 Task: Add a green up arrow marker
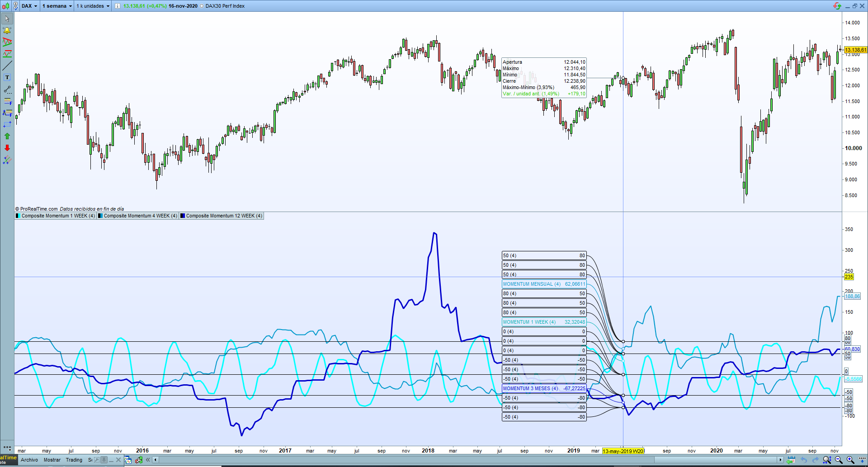pos(7,136)
